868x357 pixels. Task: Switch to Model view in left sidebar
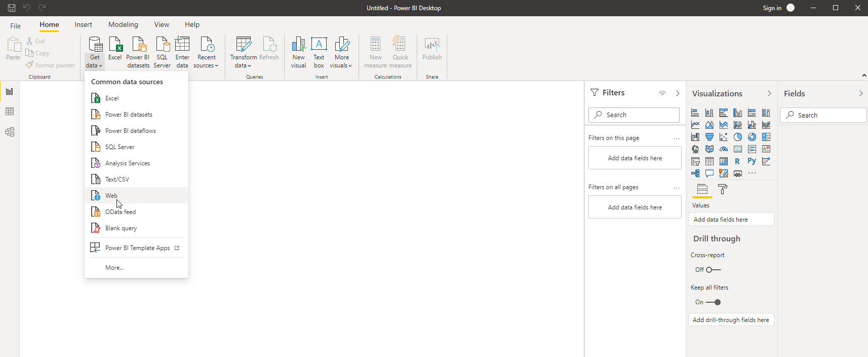tap(10, 132)
